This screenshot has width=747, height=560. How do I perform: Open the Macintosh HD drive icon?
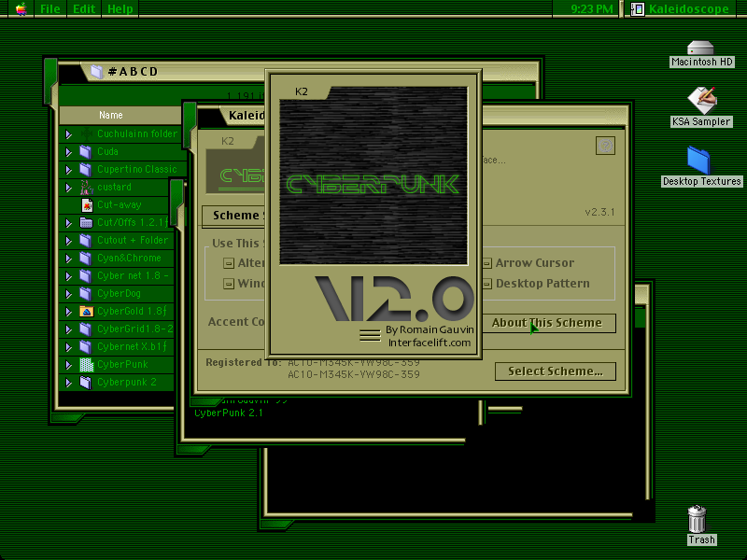pos(700,49)
